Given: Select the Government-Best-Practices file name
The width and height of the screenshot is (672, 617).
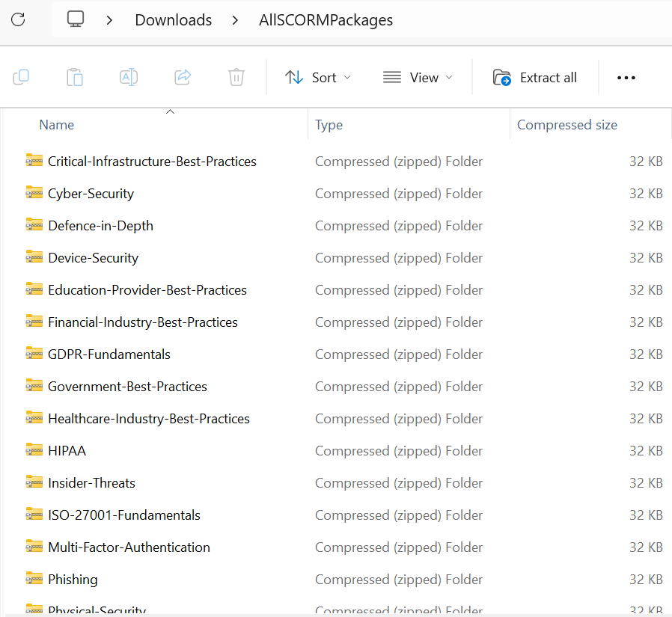Looking at the screenshot, I should [127, 386].
